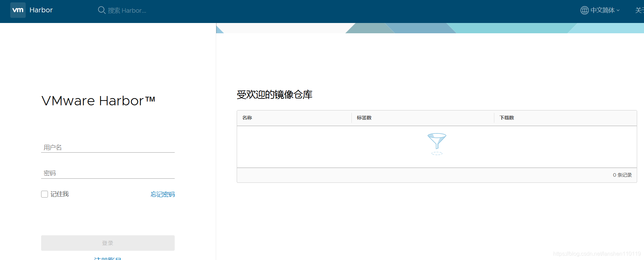The width and height of the screenshot is (644, 260).
Task: Click the empty-filter funnel icon in table
Action: pos(437,144)
